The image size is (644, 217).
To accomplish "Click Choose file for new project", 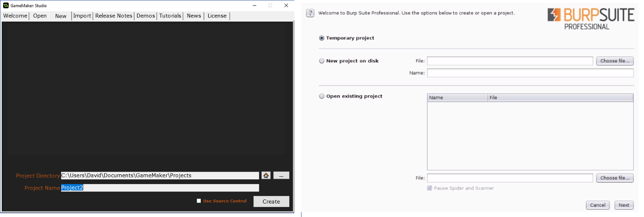I will [615, 61].
